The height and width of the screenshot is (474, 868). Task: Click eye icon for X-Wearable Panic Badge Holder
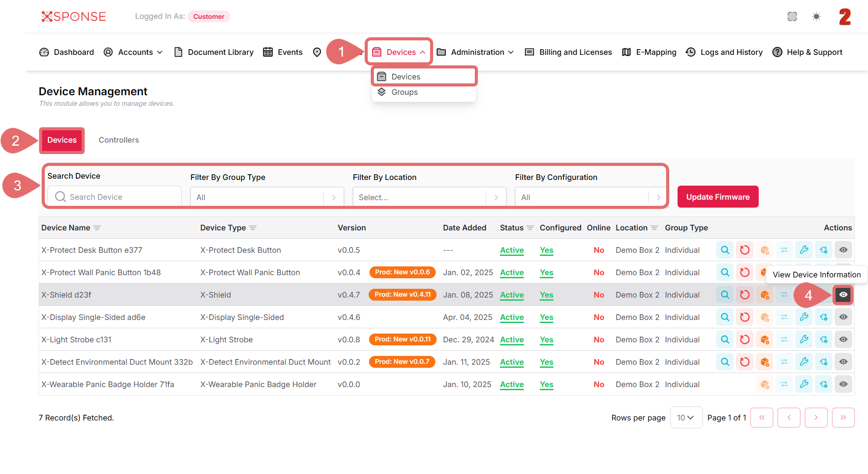pyautogui.click(x=843, y=384)
